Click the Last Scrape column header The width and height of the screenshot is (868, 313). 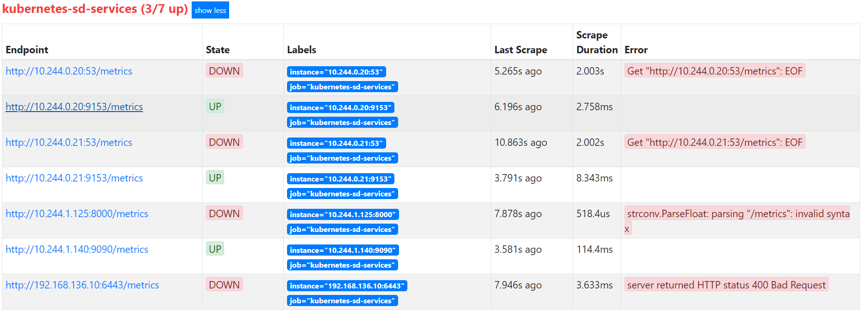(x=520, y=50)
